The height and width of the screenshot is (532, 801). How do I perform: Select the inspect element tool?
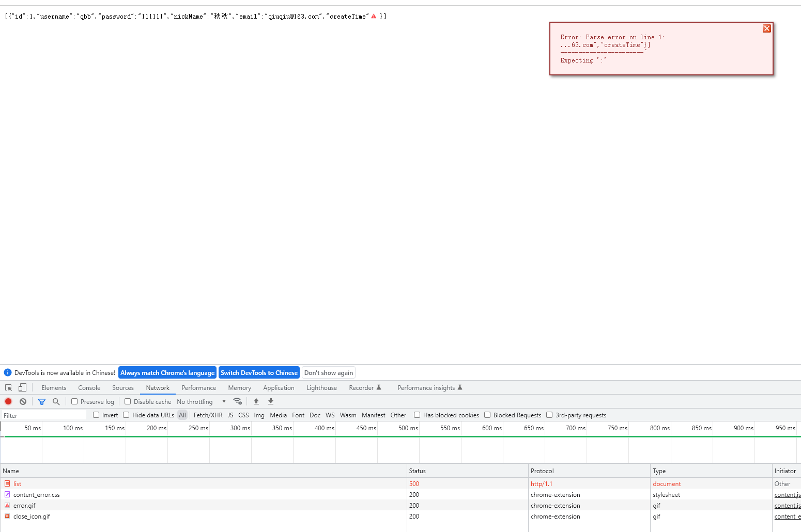[x=8, y=387]
